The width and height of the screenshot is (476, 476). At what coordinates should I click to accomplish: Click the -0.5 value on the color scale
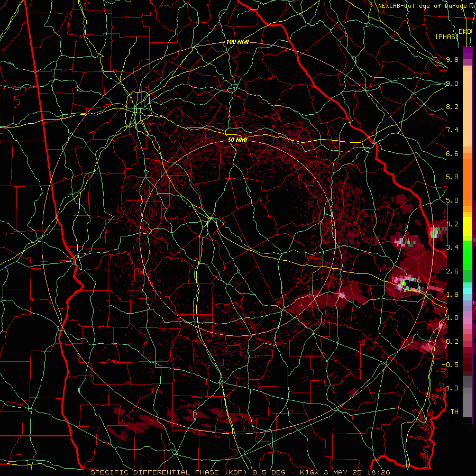pos(450,365)
